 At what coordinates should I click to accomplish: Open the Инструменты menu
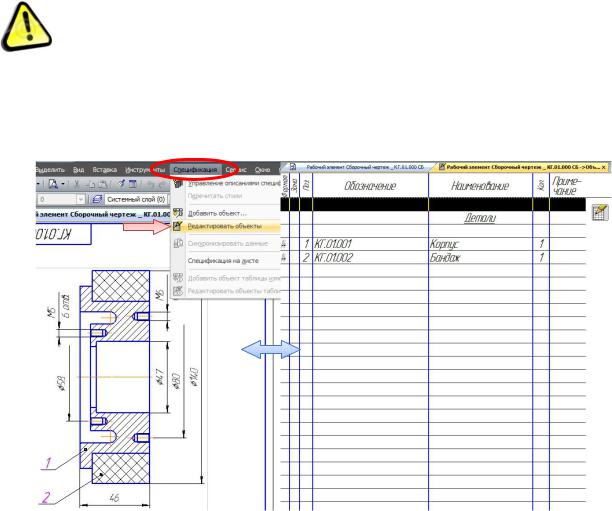[145, 170]
